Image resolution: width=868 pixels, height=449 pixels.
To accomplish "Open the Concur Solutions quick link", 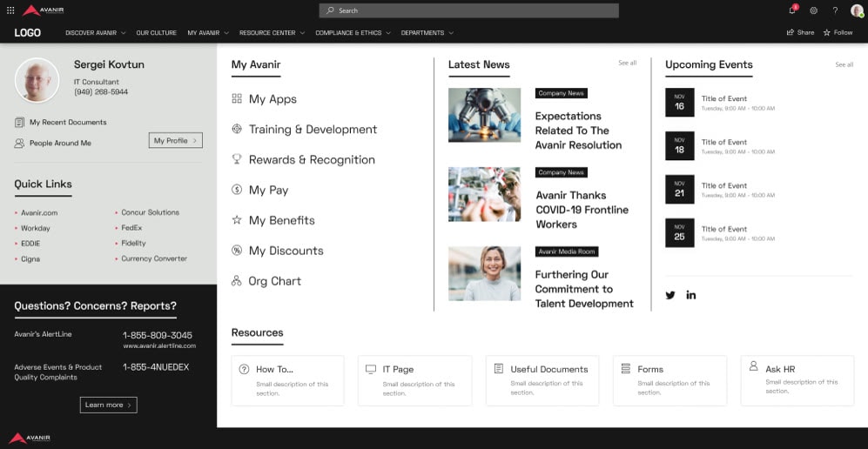I will click(x=150, y=212).
